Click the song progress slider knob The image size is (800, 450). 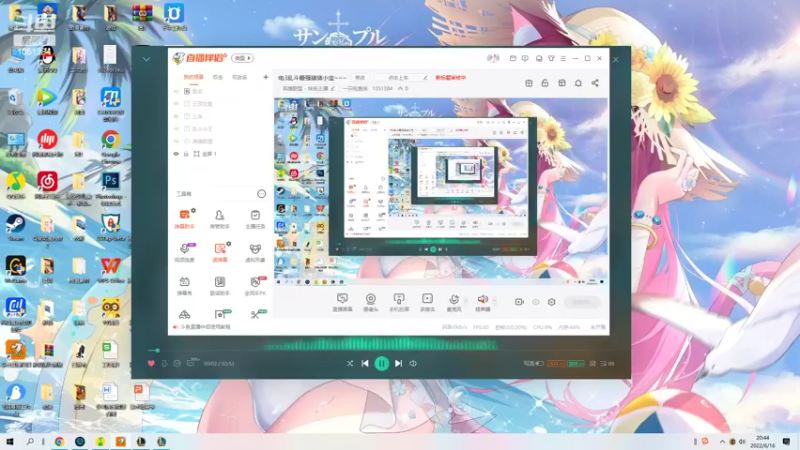coord(157,351)
